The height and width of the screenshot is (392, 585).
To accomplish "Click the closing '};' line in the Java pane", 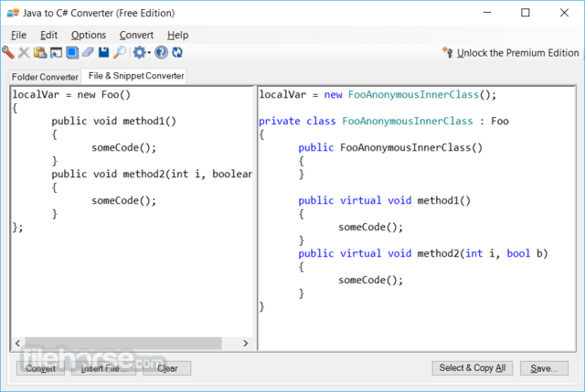I will click(x=17, y=228).
